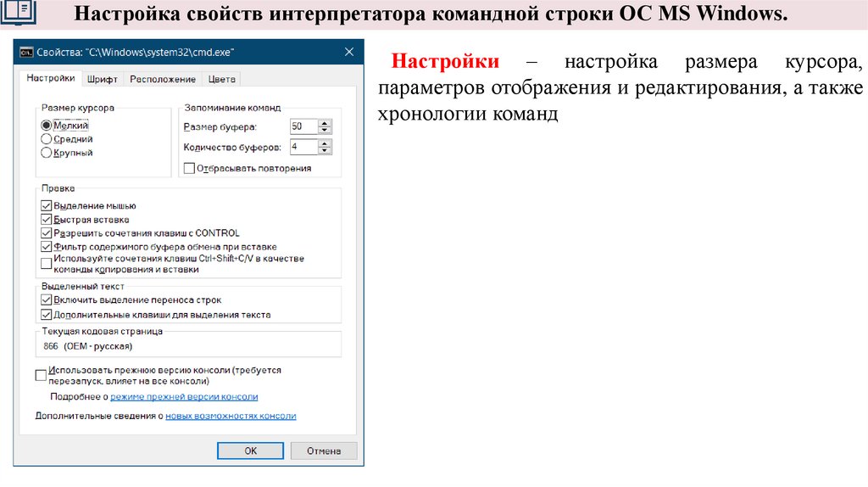
Task: Toggle Быстрая вставка checkbox
Action: tap(47, 220)
